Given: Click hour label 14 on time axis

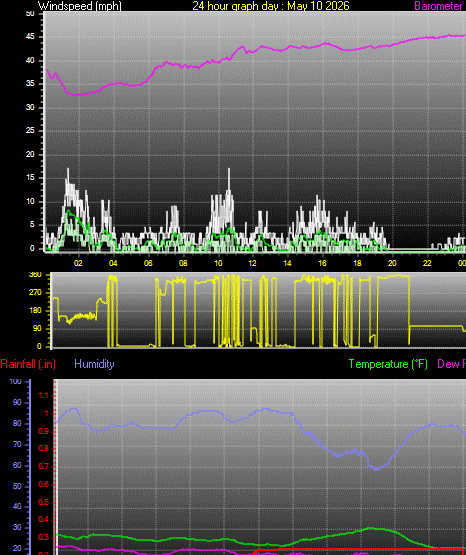Looking at the screenshot, I should (x=287, y=263).
